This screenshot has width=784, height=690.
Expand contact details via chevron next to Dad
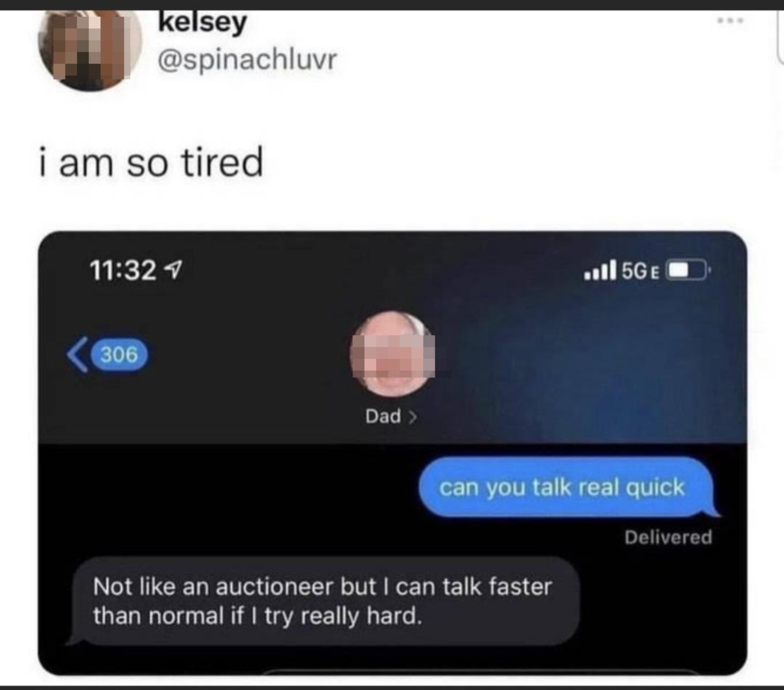click(x=413, y=416)
